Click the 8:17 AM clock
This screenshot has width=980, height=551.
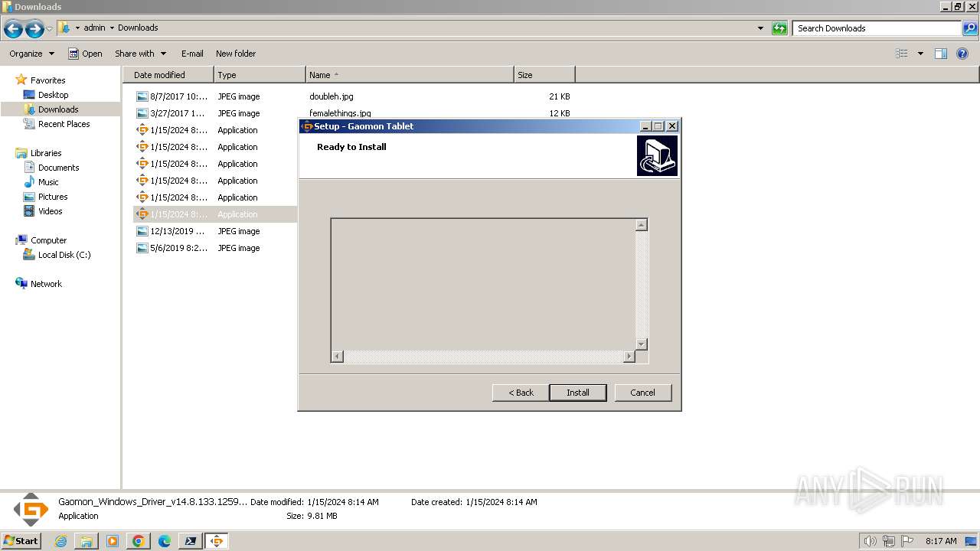(x=941, y=541)
